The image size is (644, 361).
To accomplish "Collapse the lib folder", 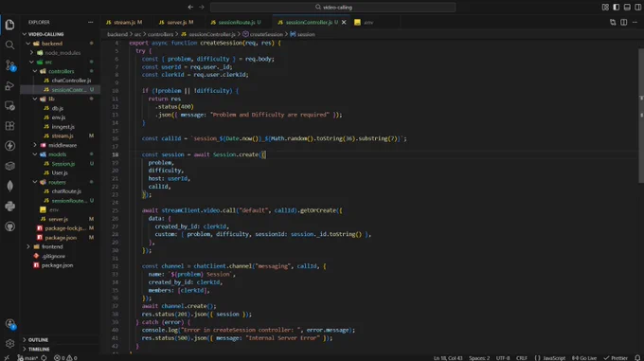I will pyautogui.click(x=60, y=99).
